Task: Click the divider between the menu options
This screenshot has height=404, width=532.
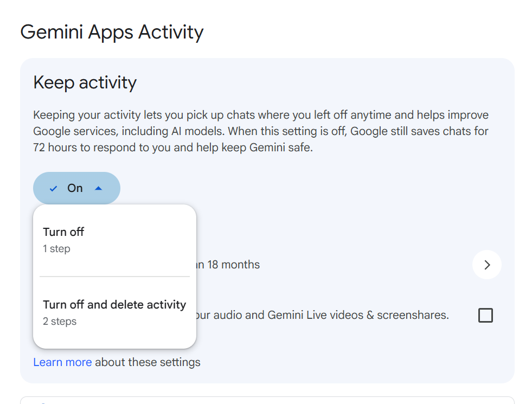Action: click(x=114, y=277)
